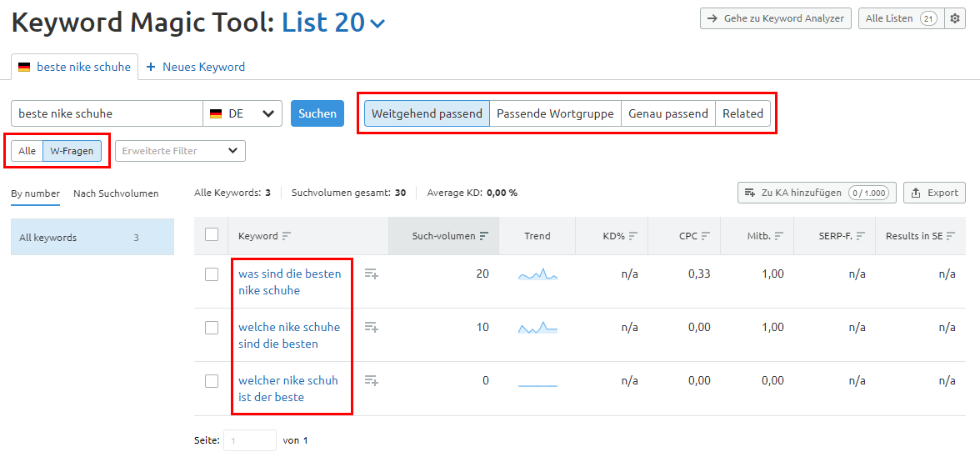
Task: Click the plus icon beside Neues Keyword
Action: (x=150, y=67)
